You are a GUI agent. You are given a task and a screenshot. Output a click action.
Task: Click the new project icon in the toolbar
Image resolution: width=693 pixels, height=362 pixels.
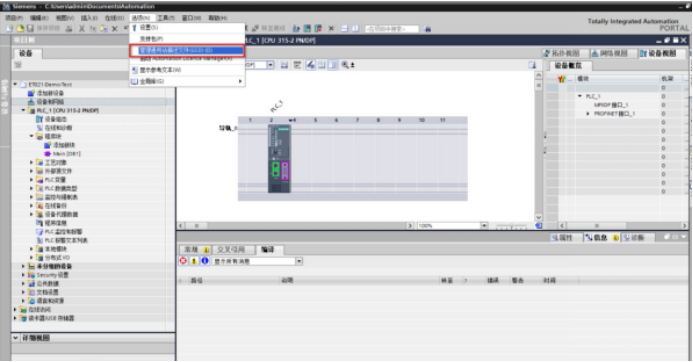tap(10, 28)
